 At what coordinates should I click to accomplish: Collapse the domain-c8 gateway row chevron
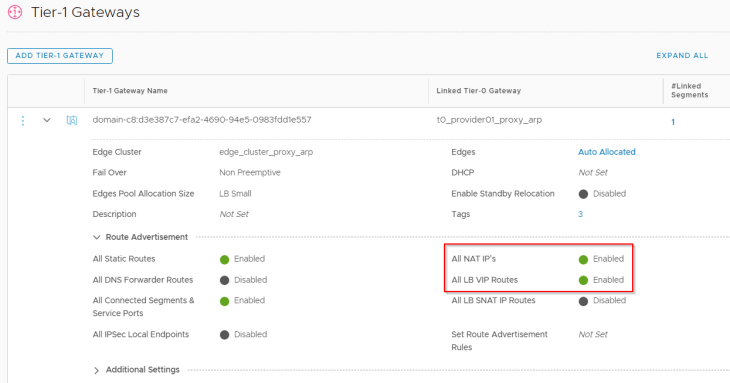pyautogui.click(x=47, y=121)
